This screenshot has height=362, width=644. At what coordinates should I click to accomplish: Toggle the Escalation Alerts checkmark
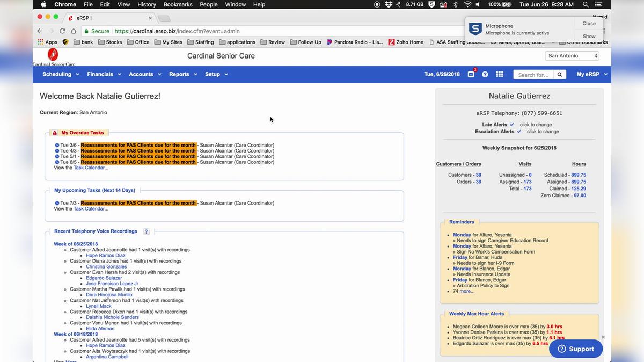(x=519, y=132)
